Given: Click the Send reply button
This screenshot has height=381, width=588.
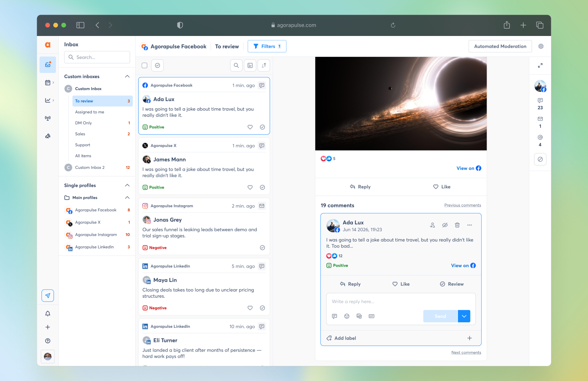Looking at the screenshot, I should point(440,316).
